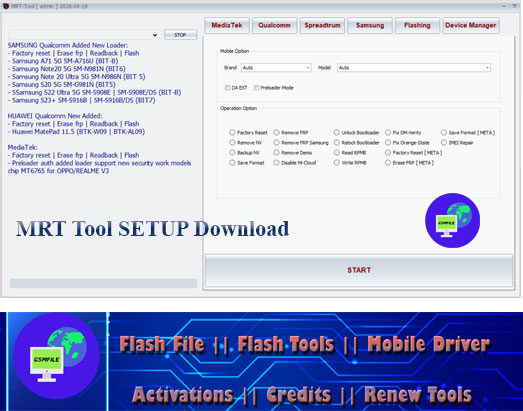This screenshot has width=523, height=411.
Task: Click the 'Operation Option' group label
Action: click(x=238, y=108)
